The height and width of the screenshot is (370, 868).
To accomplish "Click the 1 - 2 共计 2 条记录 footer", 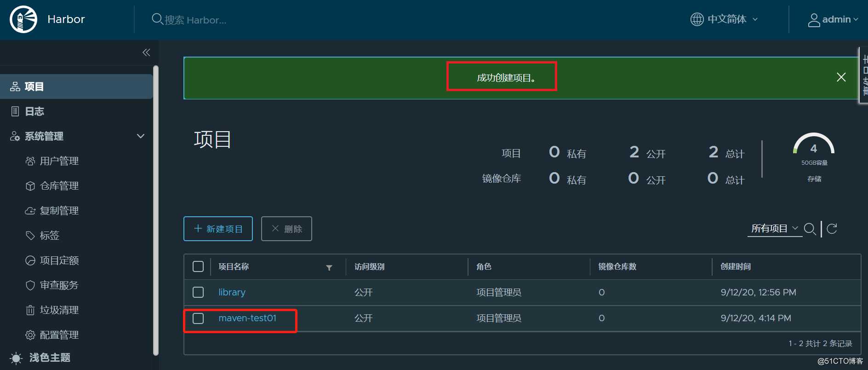I will click(820, 343).
